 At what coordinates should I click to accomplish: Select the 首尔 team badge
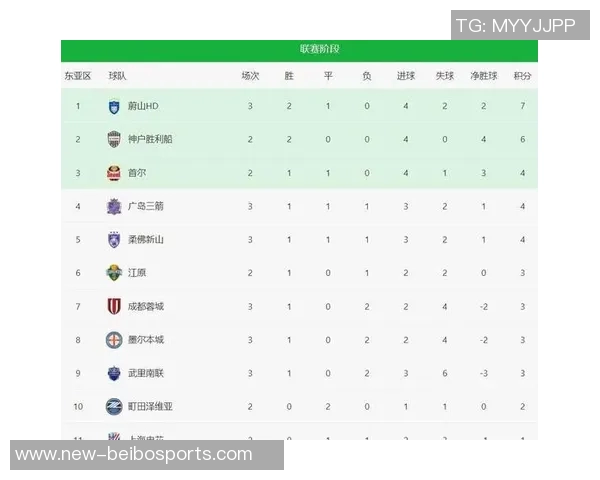[114, 173]
